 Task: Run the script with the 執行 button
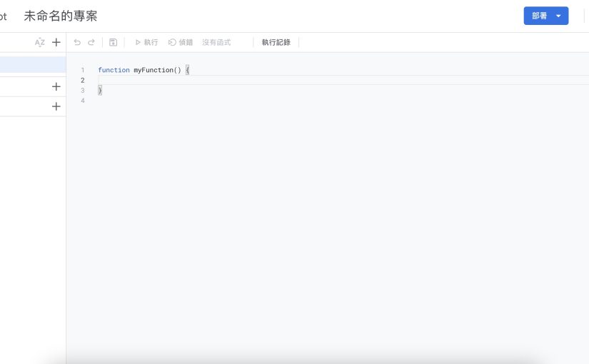click(x=146, y=43)
